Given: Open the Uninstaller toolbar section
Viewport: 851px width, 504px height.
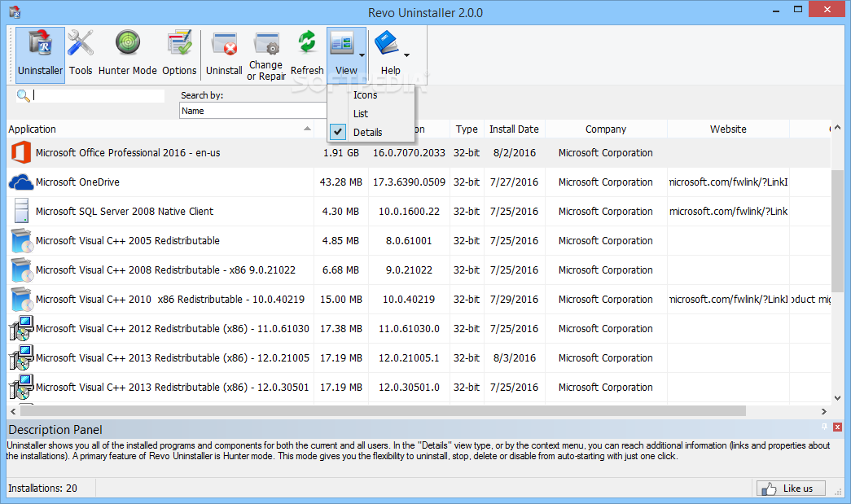Looking at the screenshot, I should tap(40, 55).
